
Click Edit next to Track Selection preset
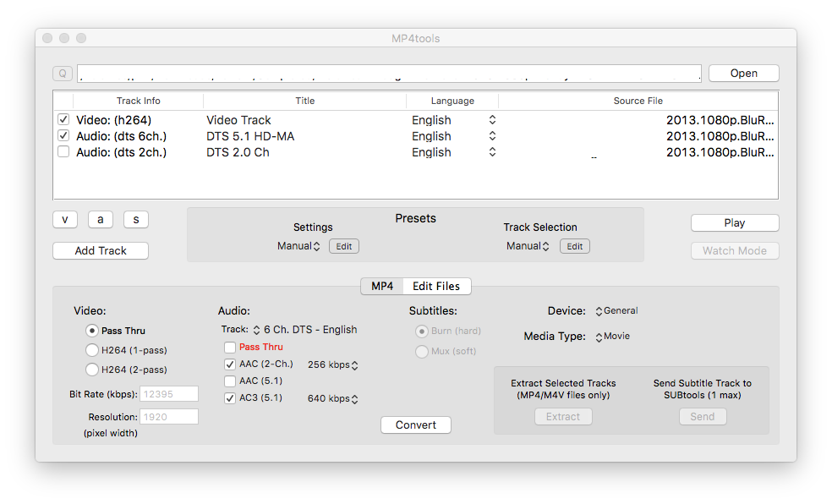pyautogui.click(x=575, y=246)
